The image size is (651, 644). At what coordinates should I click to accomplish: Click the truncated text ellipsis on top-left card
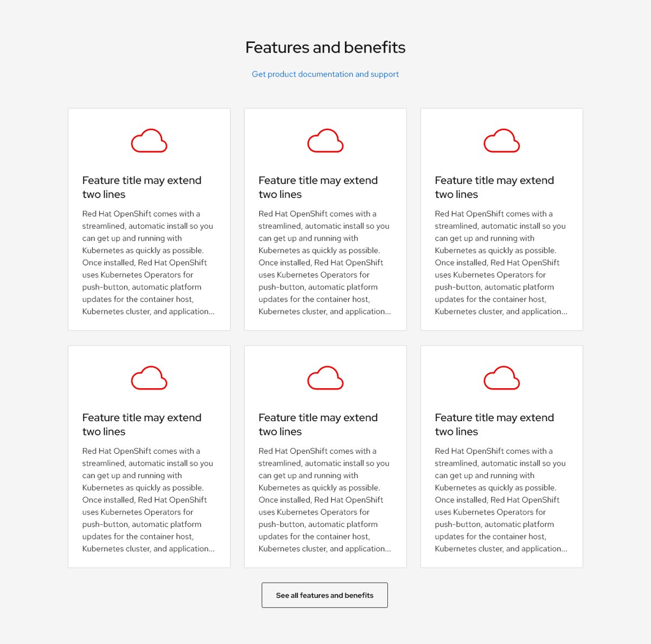212,312
